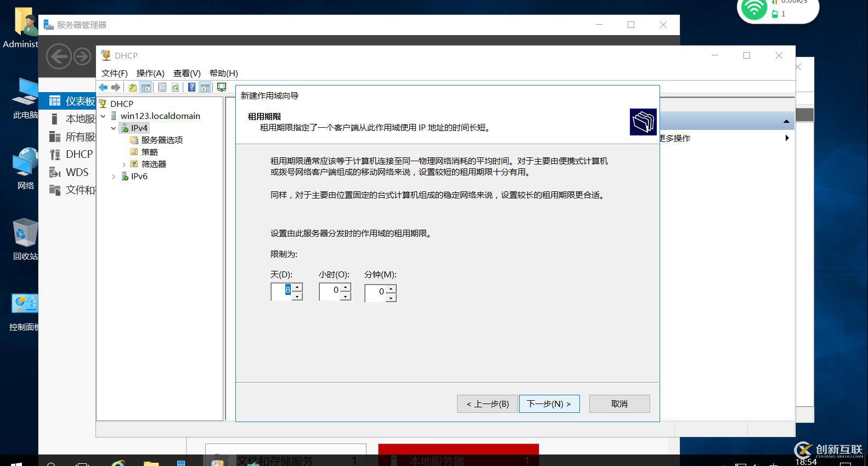Image resolution: width=868 pixels, height=466 pixels.
Task: Open the Administrator desktop folder icon
Action: click(x=21, y=27)
